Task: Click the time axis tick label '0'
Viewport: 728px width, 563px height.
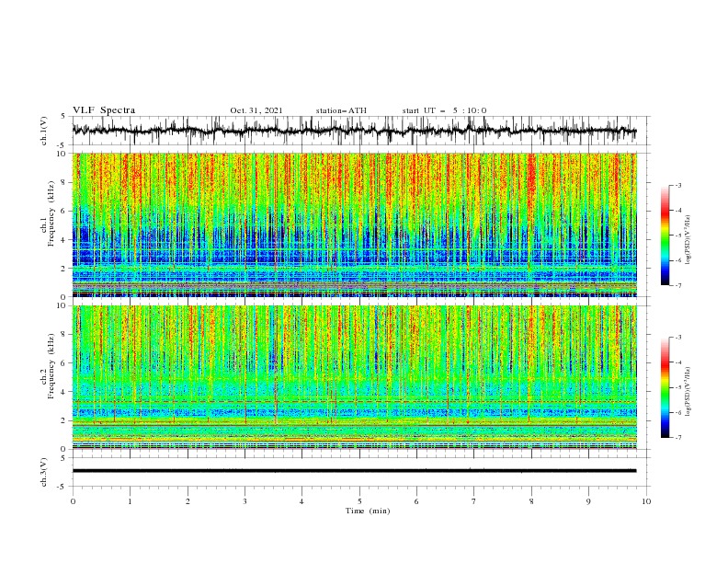Action: 73,501
